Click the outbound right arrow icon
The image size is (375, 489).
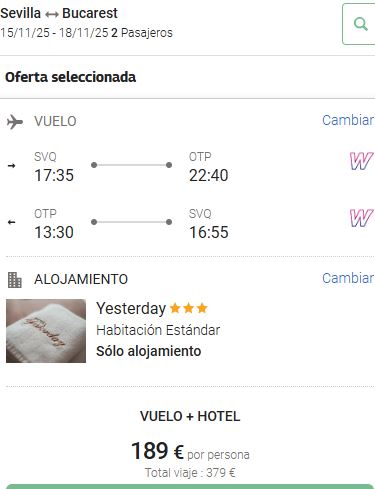tap(12, 166)
